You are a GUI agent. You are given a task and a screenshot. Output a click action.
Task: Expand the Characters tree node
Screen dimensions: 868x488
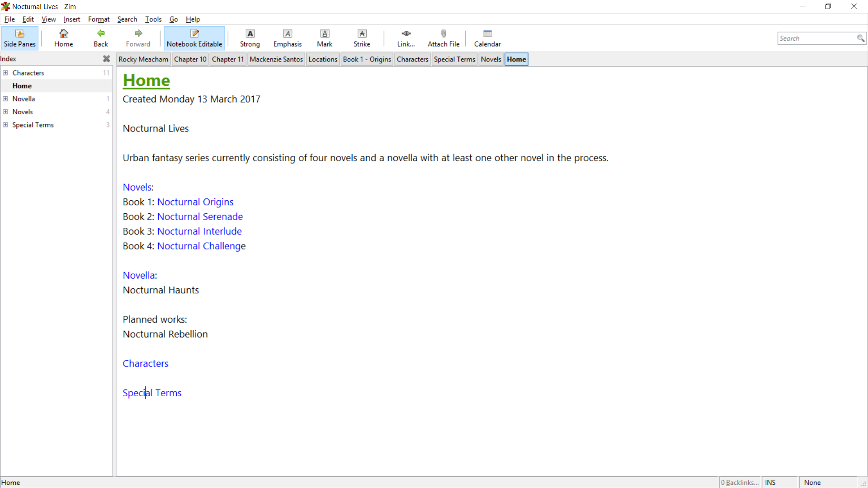point(5,73)
